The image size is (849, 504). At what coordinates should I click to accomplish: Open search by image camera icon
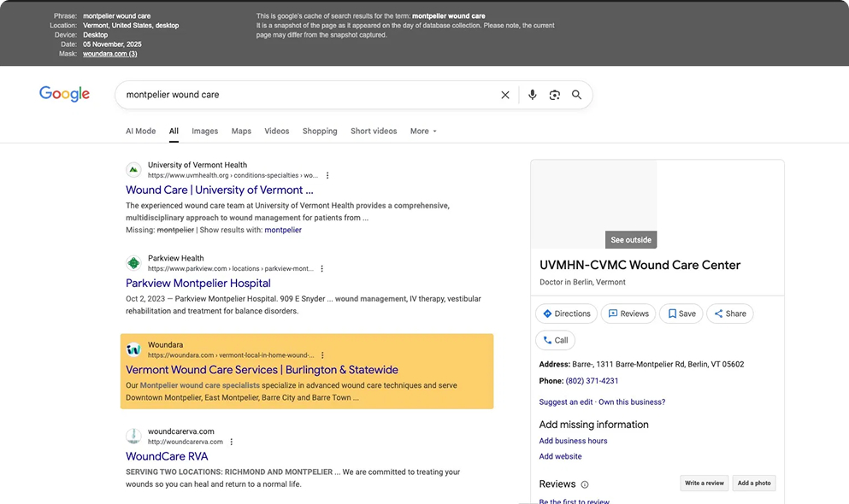(554, 95)
